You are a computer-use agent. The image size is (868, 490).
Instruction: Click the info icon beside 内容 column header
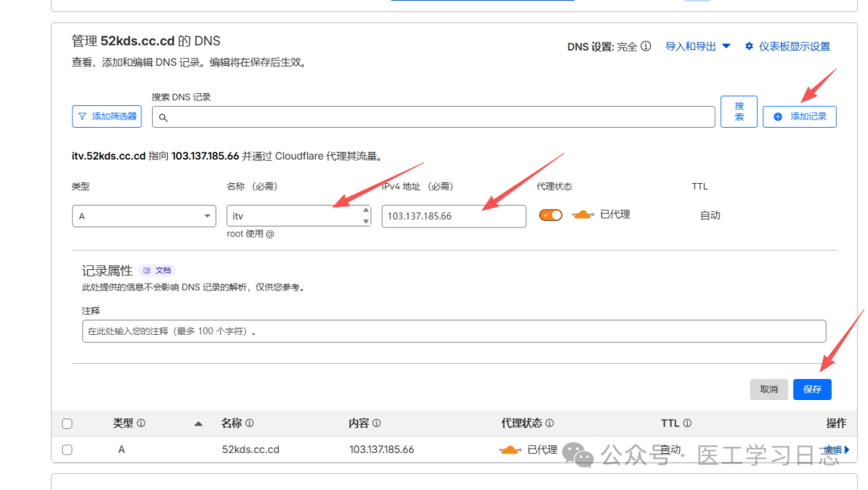click(x=376, y=423)
